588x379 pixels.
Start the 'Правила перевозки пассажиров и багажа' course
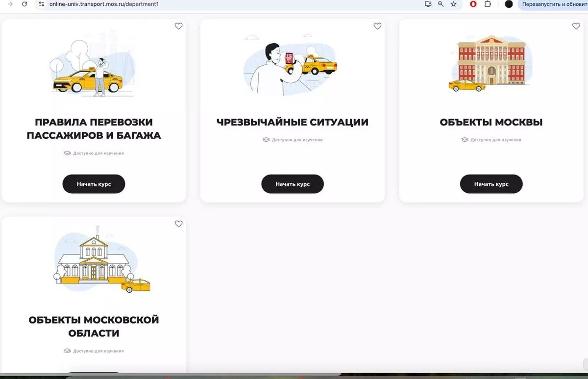tap(94, 184)
